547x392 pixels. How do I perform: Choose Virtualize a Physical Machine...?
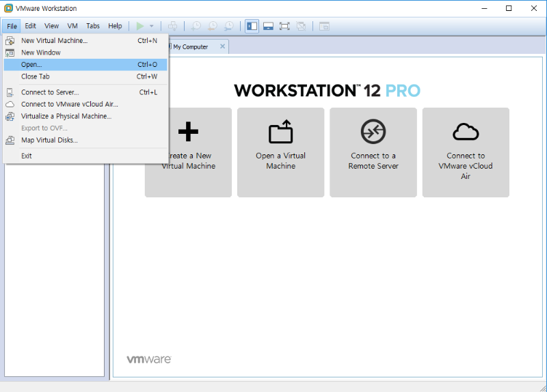tap(66, 116)
